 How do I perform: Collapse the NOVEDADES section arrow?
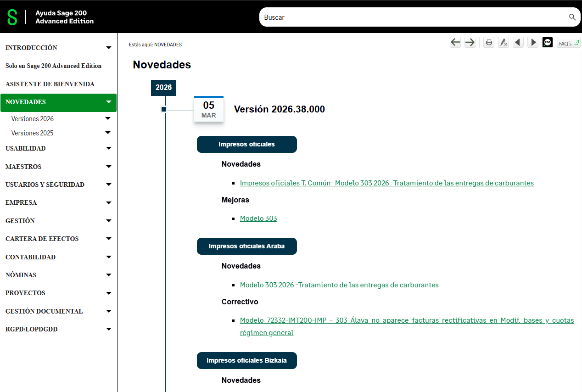[x=109, y=102]
